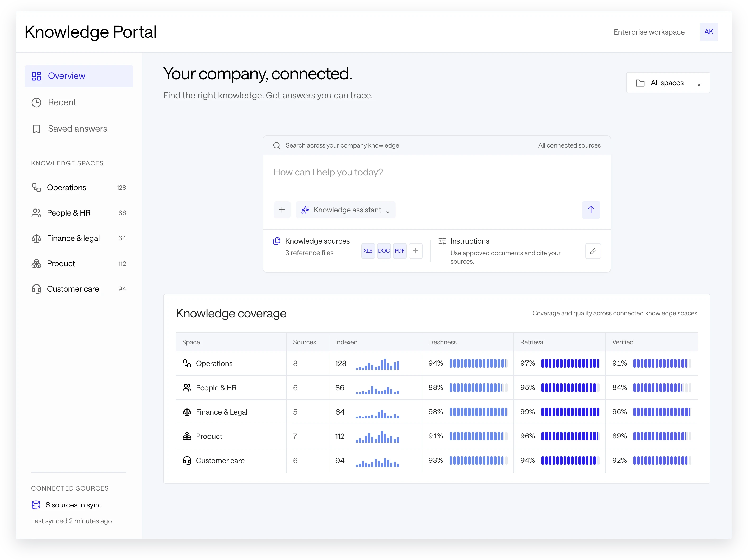Click the Finance & legal scales icon

point(36,238)
